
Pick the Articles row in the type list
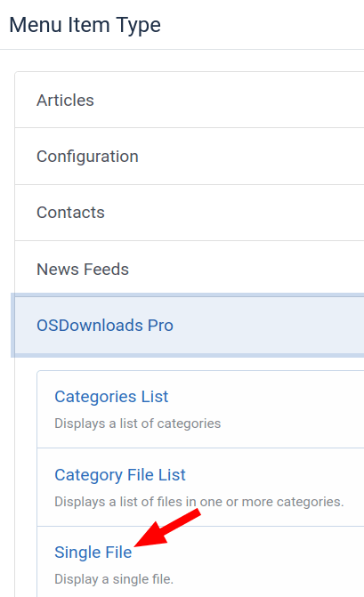190,101
